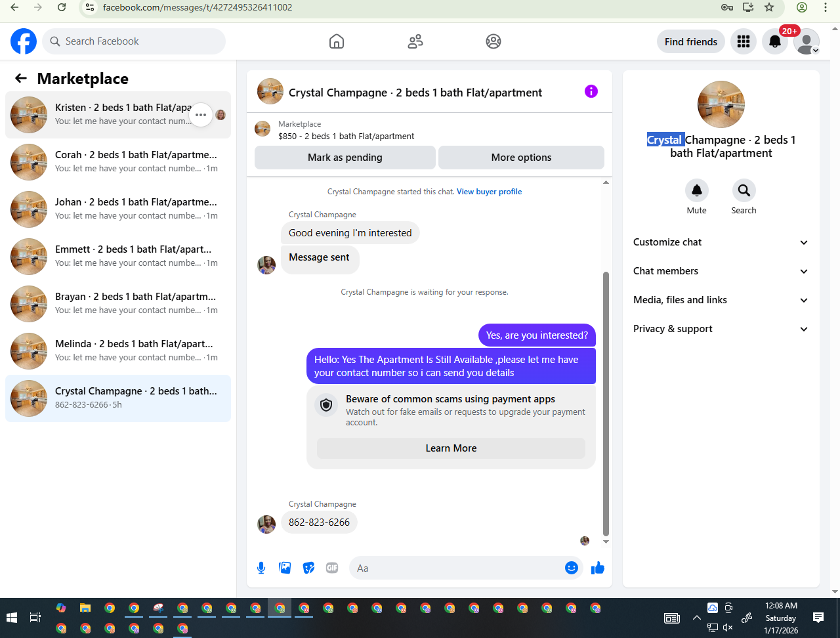Click the 'Good evening I'm interested' message
This screenshot has width=840, height=638.
click(350, 233)
